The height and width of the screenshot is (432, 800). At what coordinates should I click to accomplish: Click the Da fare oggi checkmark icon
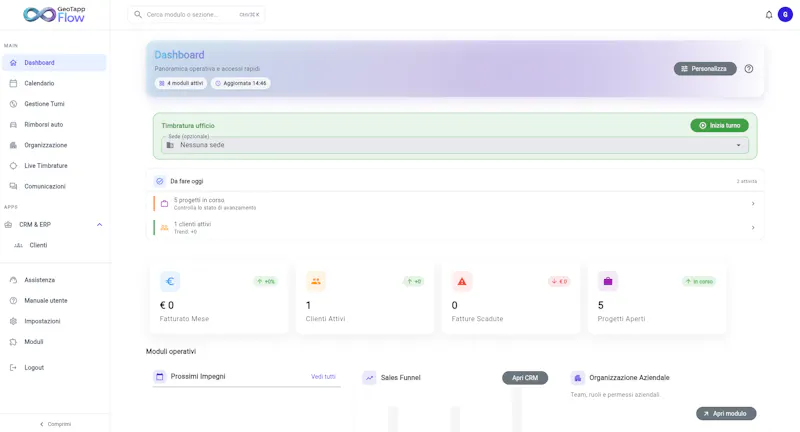point(160,181)
